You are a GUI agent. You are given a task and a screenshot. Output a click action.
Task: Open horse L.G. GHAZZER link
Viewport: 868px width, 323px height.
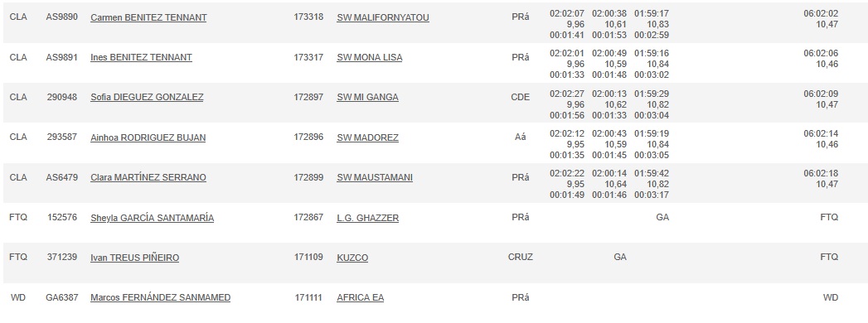pyautogui.click(x=367, y=218)
